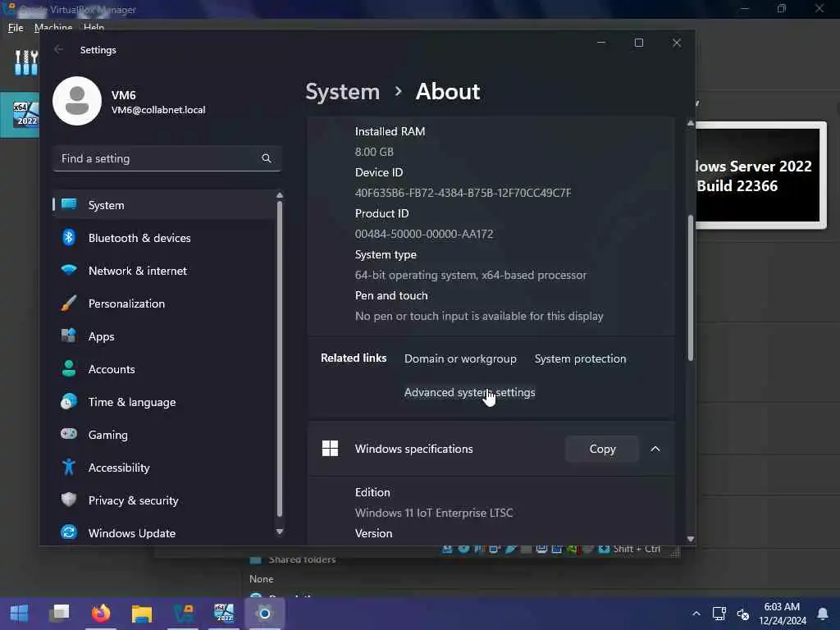Click the Windows logo beside Windows specifications
840x630 pixels.
click(x=330, y=449)
